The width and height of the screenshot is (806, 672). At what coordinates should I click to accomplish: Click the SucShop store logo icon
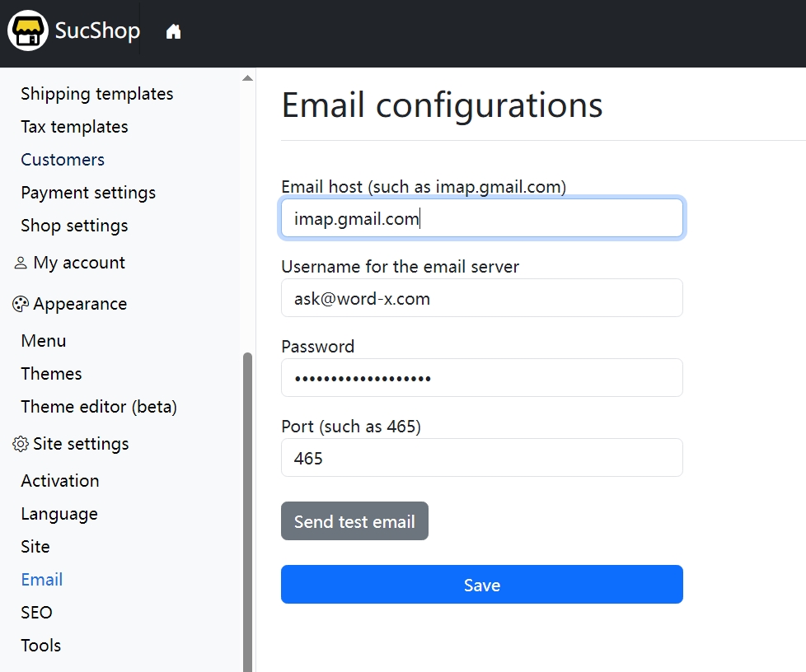coord(28,31)
